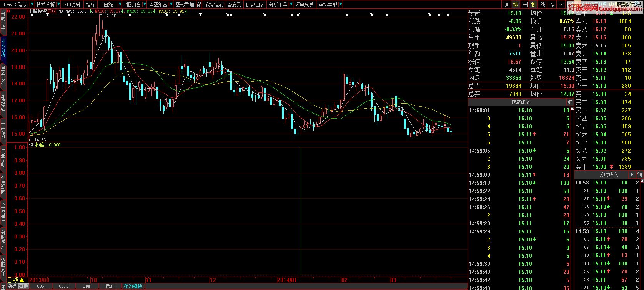644x290 pixels.
Task: Click the 买十 15.00 order row
Action: [609, 167]
